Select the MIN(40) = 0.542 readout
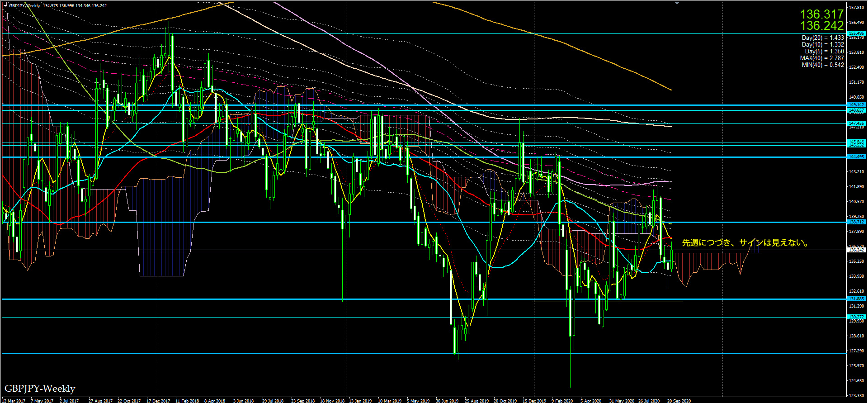The width and height of the screenshot is (868, 403). [823, 65]
